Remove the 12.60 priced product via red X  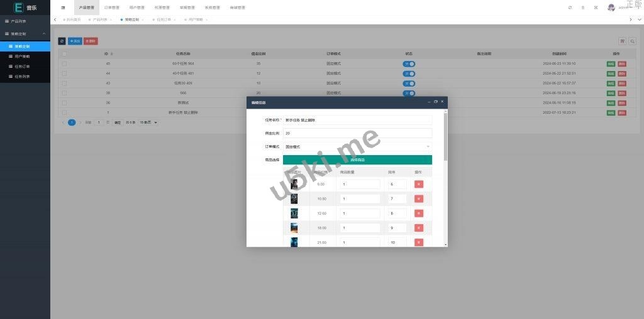(x=419, y=214)
